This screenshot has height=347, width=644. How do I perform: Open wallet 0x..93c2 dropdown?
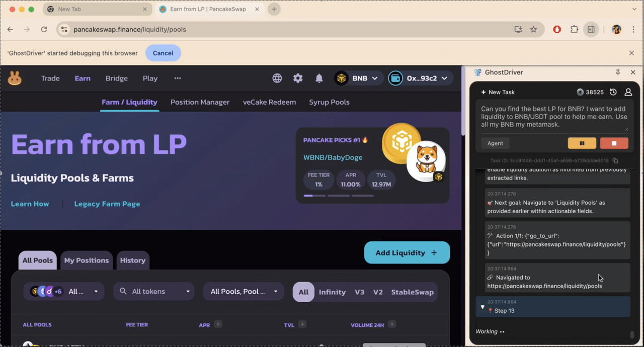click(420, 78)
